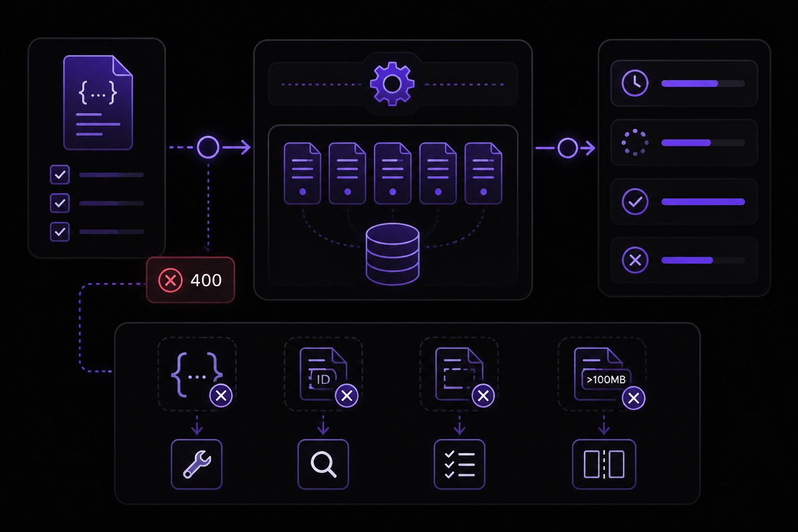The width and height of the screenshot is (798, 532).
Task: Click the circled X icon in status panel
Action: click(x=635, y=260)
